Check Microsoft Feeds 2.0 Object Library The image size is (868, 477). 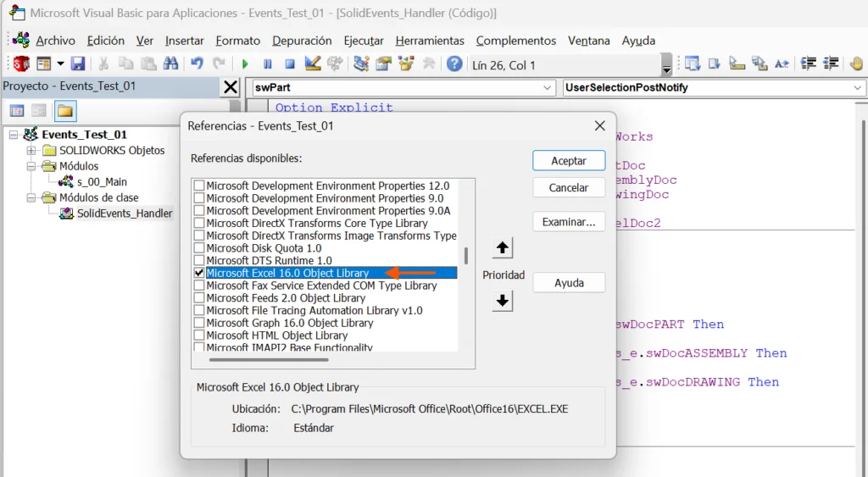pyautogui.click(x=199, y=297)
